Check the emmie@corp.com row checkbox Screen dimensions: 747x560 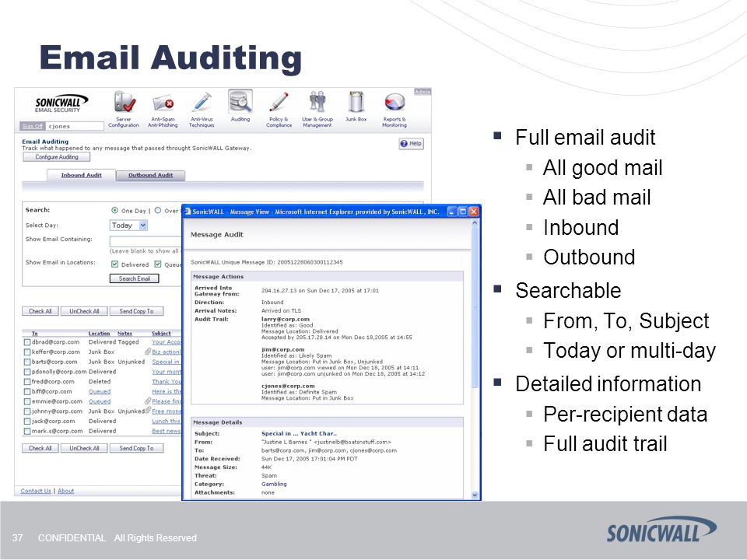[x=27, y=401]
